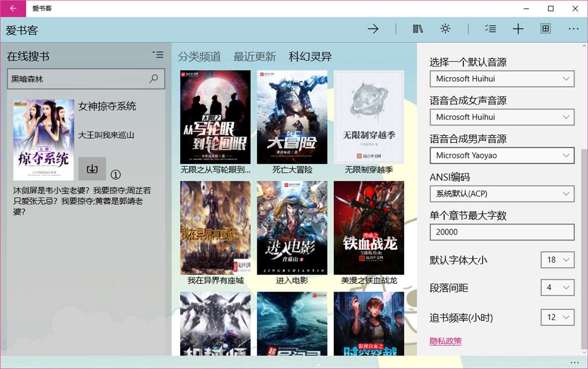Open the 追书频率(小时) dropdown showing 12

tap(557, 317)
